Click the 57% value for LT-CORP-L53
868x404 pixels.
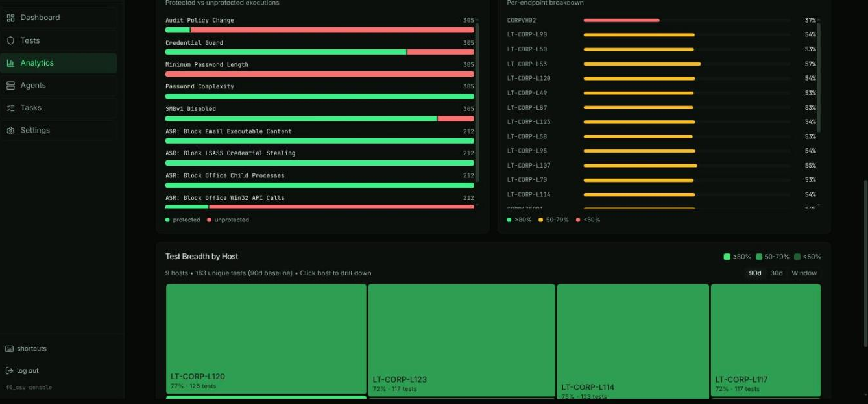[810, 64]
